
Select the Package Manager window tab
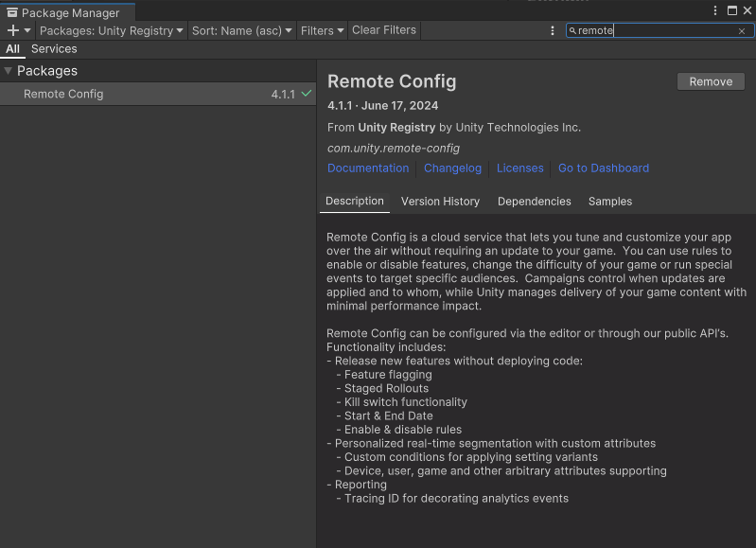coord(67,12)
